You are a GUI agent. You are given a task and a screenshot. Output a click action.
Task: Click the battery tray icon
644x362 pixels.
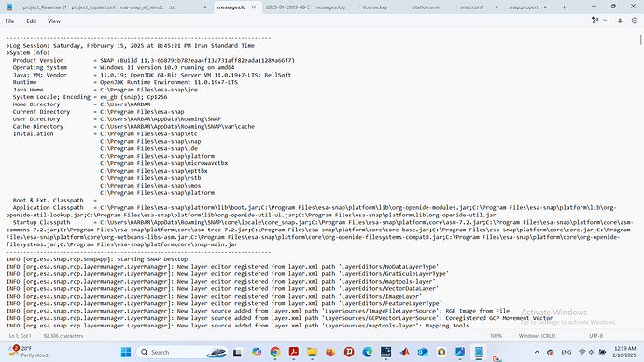pos(602,352)
